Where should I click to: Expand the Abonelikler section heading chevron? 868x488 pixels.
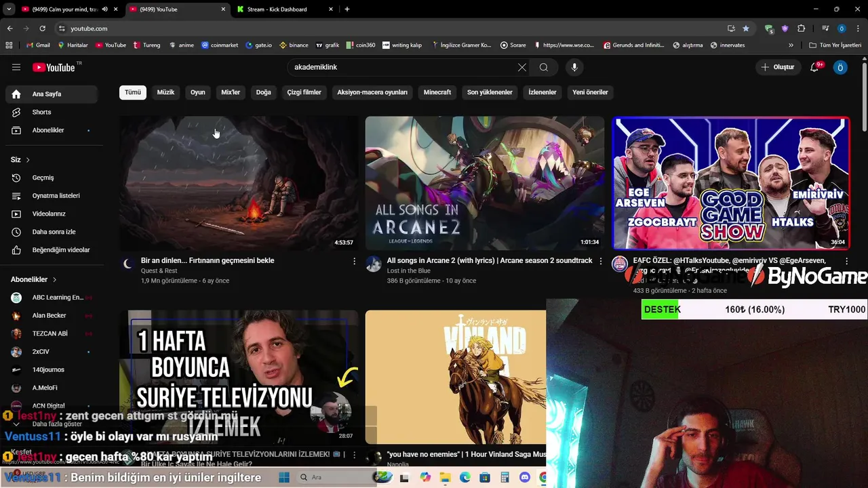coord(54,279)
